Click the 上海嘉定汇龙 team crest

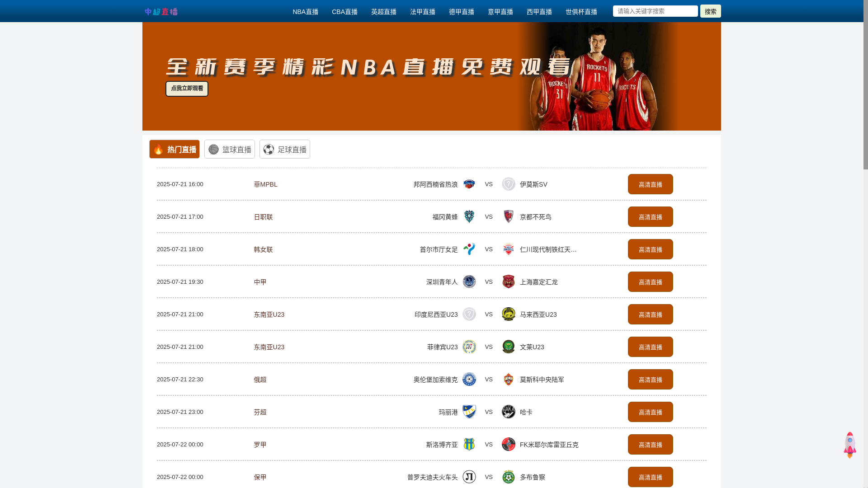click(x=509, y=282)
